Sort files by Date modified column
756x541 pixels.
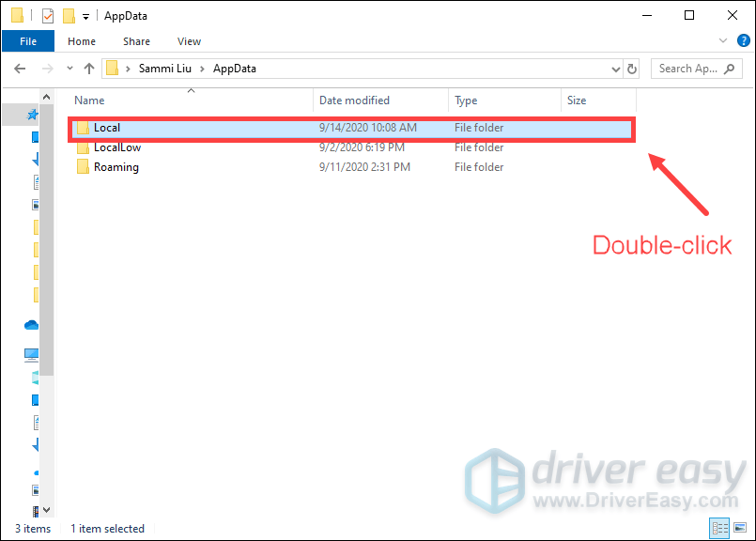[x=354, y=100]
